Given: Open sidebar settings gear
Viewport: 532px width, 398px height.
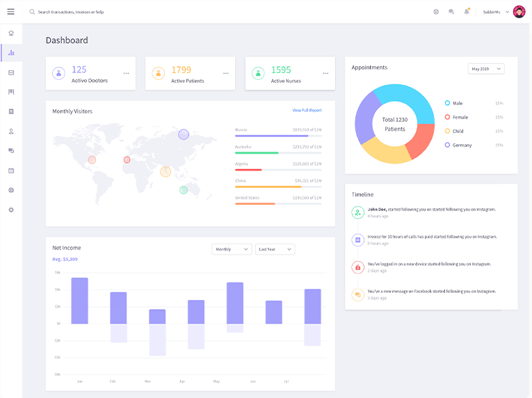Looking at the screenshot, I should click(x=11, y=209).
